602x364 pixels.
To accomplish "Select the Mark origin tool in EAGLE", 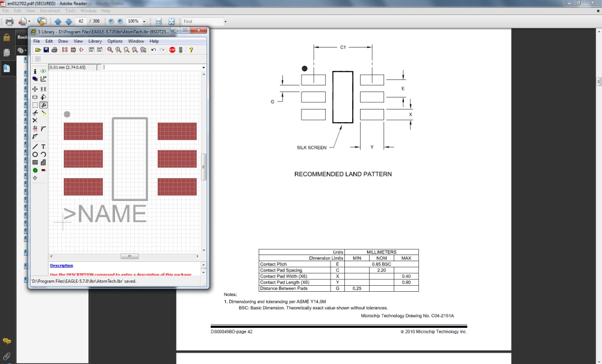I will point(43,79).
